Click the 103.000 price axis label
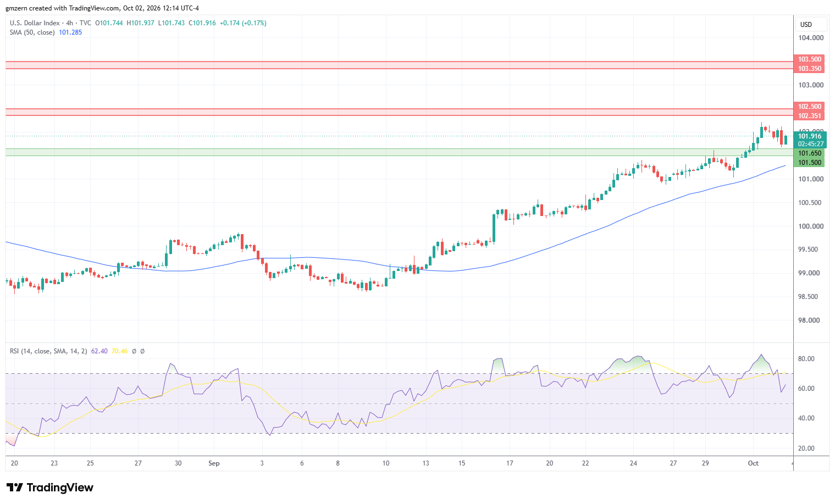 pos(811,85)
